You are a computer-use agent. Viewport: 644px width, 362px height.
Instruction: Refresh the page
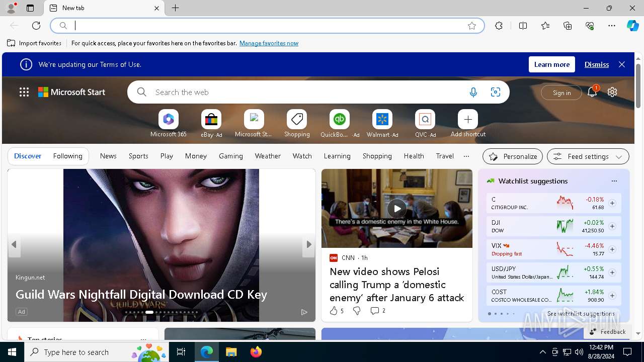pos(36,26)
